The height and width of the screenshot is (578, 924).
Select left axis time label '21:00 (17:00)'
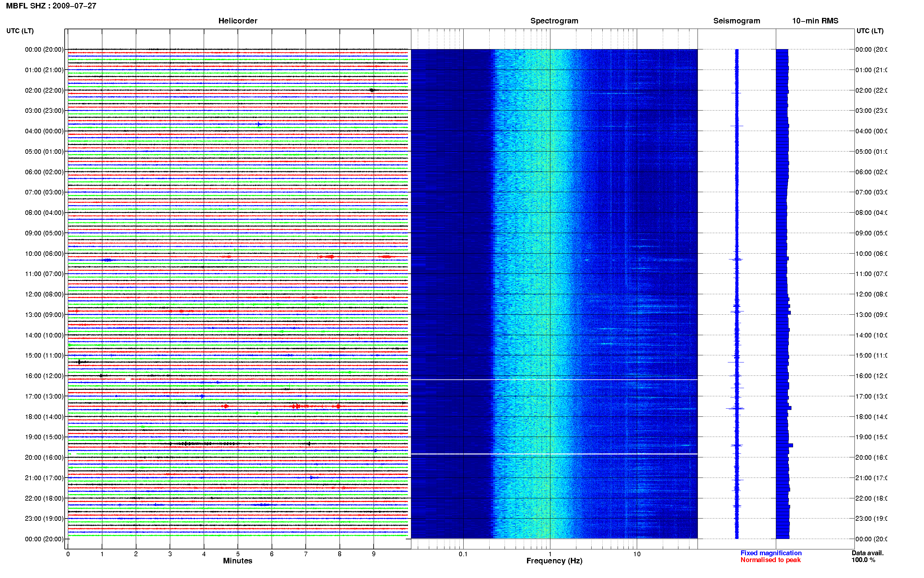[44, 478]
